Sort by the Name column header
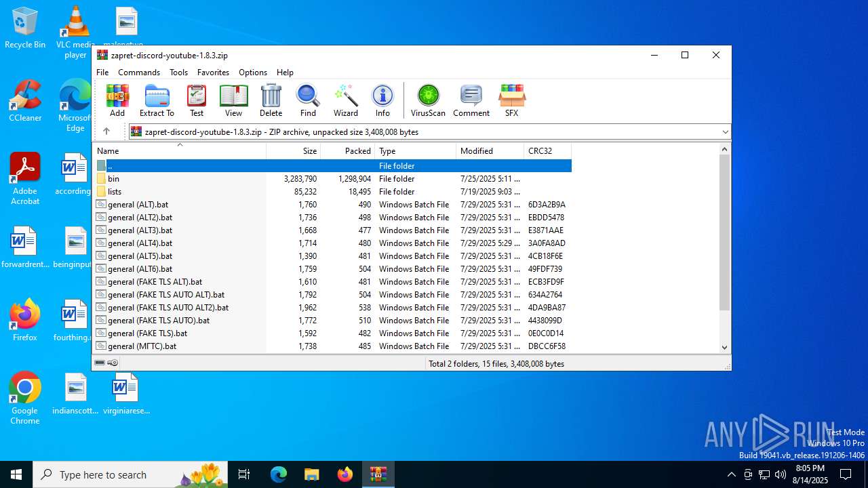Screen dimensions: 868x488 click(x=179, y=150)
